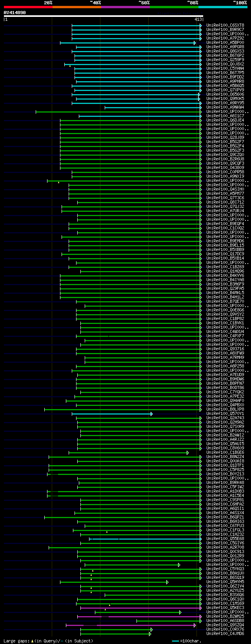This screenshot has height=644, width=251.
Task: Open hit UniRef100_Q8GXS3
Action: (x=225, y=51)
